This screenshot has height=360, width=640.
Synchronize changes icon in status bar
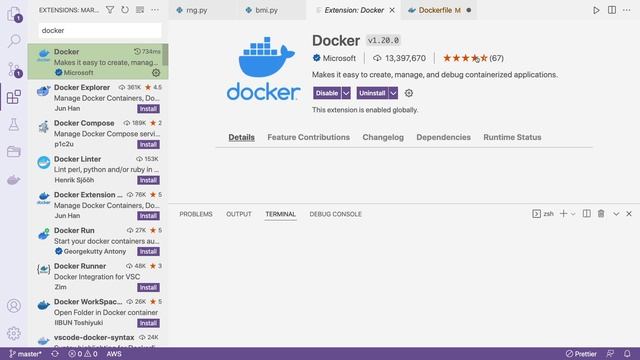click(55, 354)
